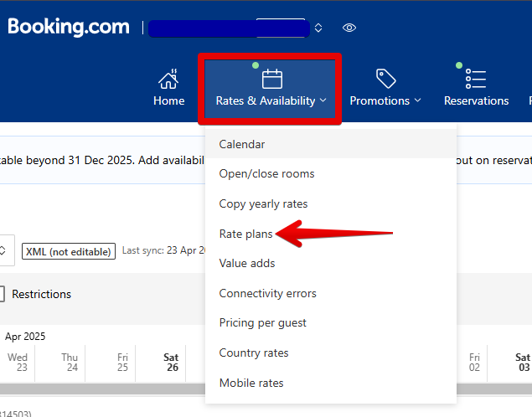Select Copy yearly rates option
This screenshot has width=532, height=417.
pos(331,203)
